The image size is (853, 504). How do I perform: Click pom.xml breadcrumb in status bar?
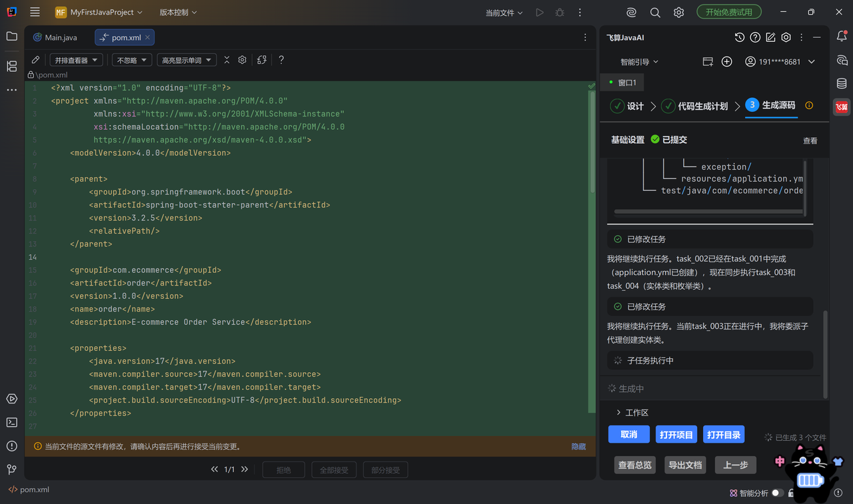(x=29, y=489)
